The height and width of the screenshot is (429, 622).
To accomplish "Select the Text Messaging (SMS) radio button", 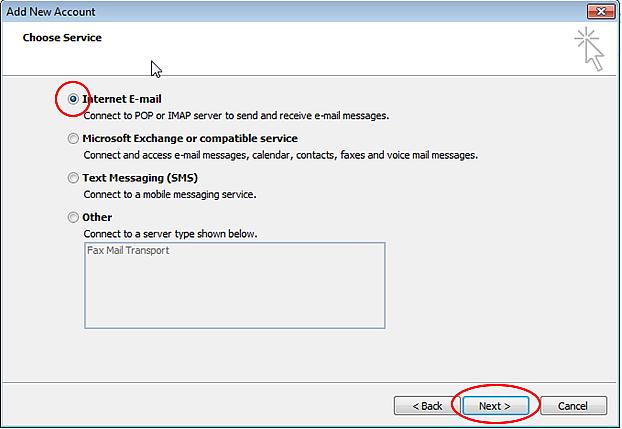I will 73,177.
